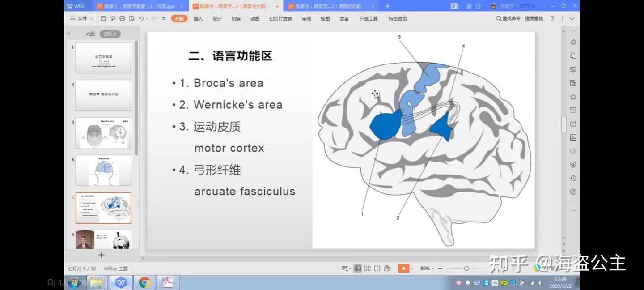Open the 开发工具 ribbon tab
The image size is (644, 290).
[369, 18]
